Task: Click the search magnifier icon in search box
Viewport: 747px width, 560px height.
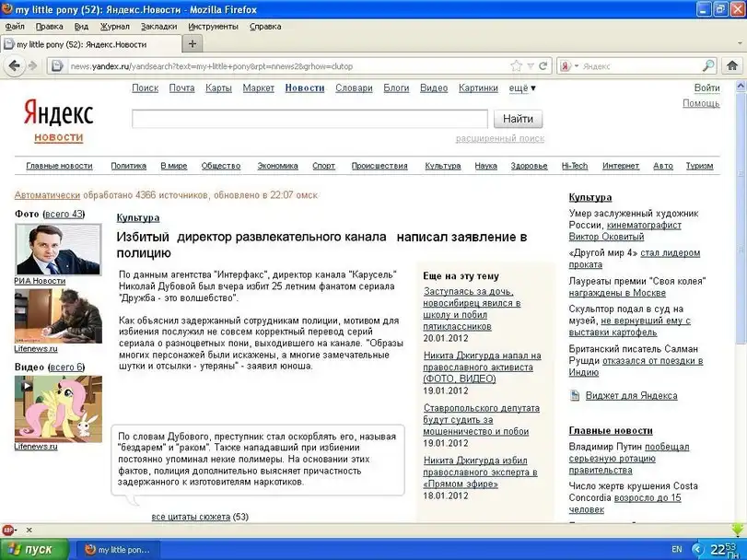Action: (x=707, y=66)
